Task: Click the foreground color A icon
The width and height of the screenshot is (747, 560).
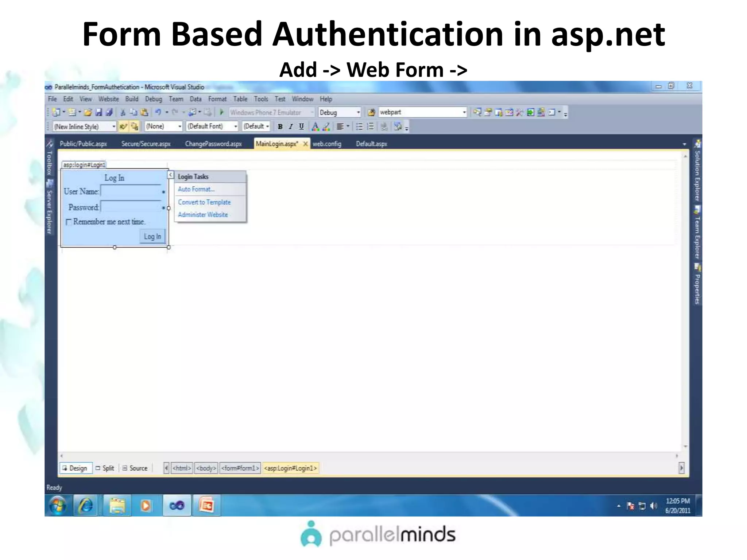Action: pos(316,127)
